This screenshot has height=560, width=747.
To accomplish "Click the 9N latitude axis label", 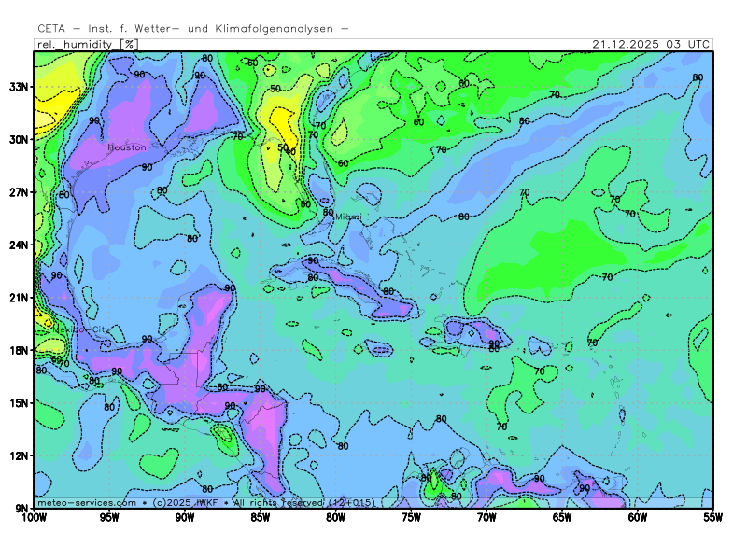I will 22,509.
